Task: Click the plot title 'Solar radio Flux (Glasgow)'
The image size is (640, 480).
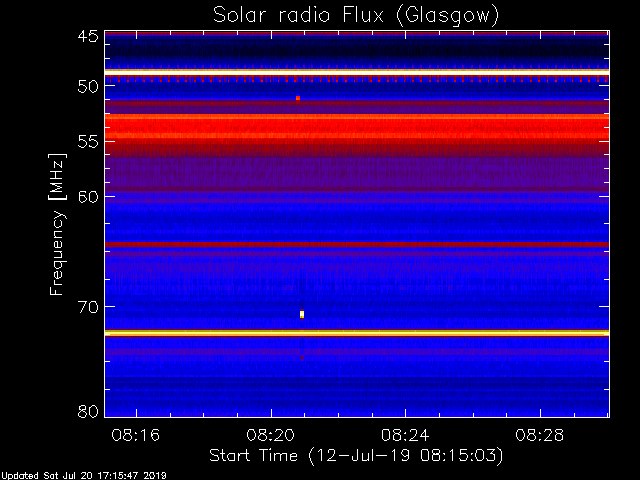Action: click(x=356, y=16)
